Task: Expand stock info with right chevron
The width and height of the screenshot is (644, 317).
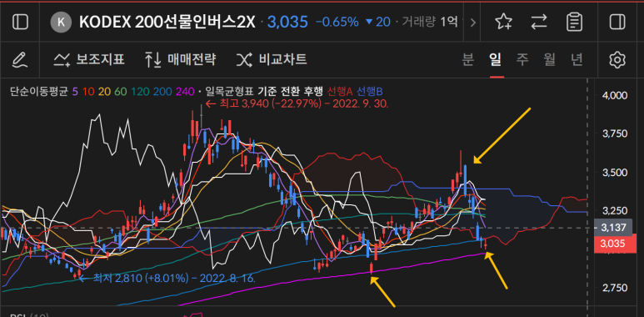Action: pyautogui.click(x=472, y=23)
